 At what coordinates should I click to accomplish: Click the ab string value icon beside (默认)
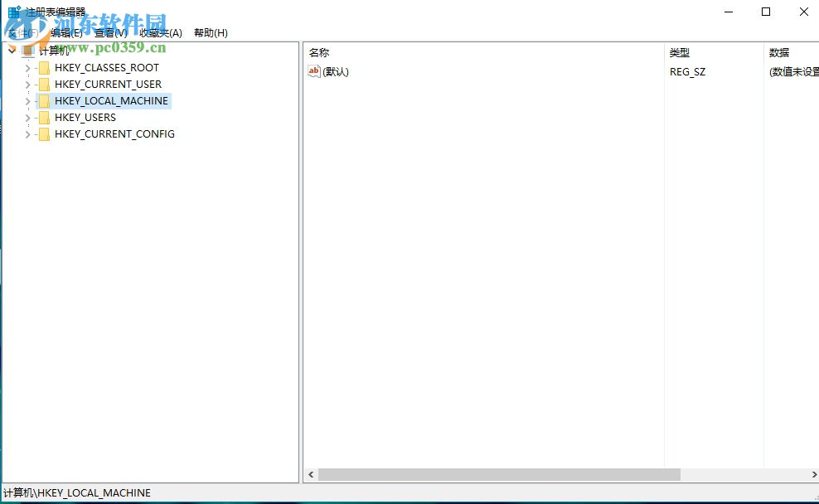click(313, 71)
